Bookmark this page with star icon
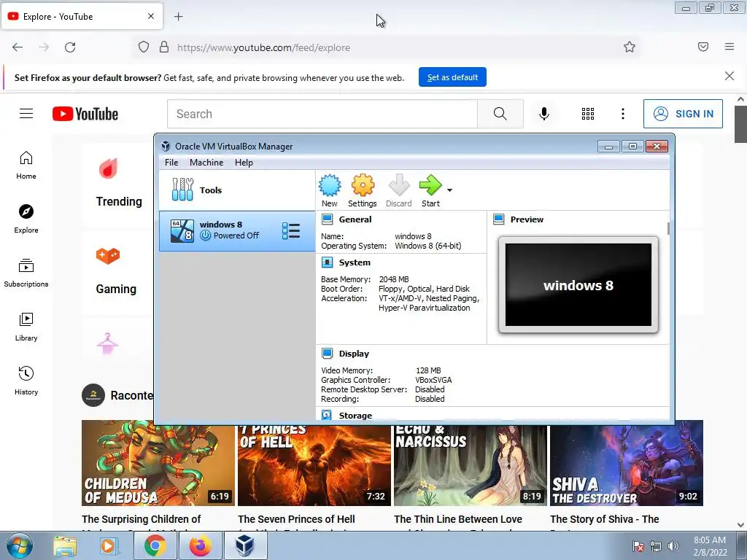 (x=630, y=47)
